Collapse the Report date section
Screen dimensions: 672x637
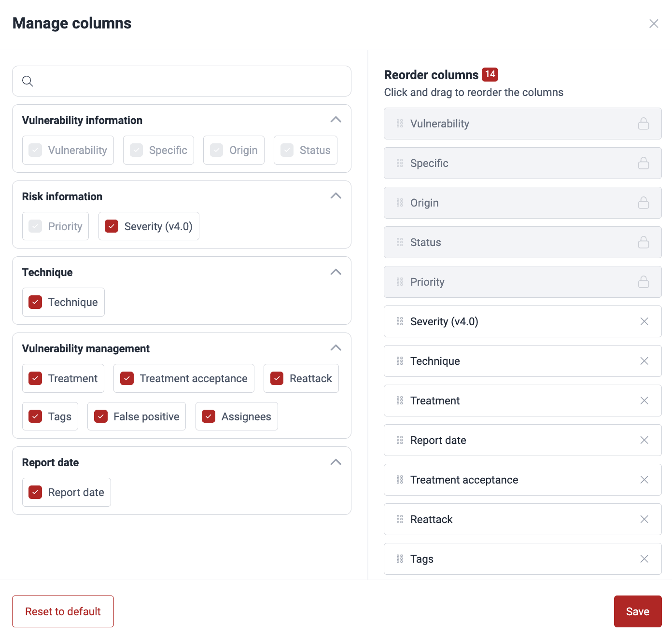tap(336, 462)
